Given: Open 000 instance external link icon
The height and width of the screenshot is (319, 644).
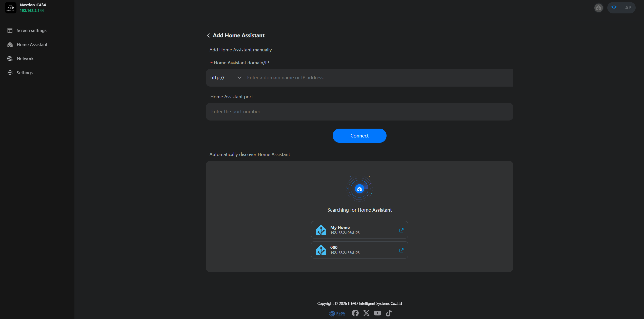Looking at the screenshot, I should point(401,250).
